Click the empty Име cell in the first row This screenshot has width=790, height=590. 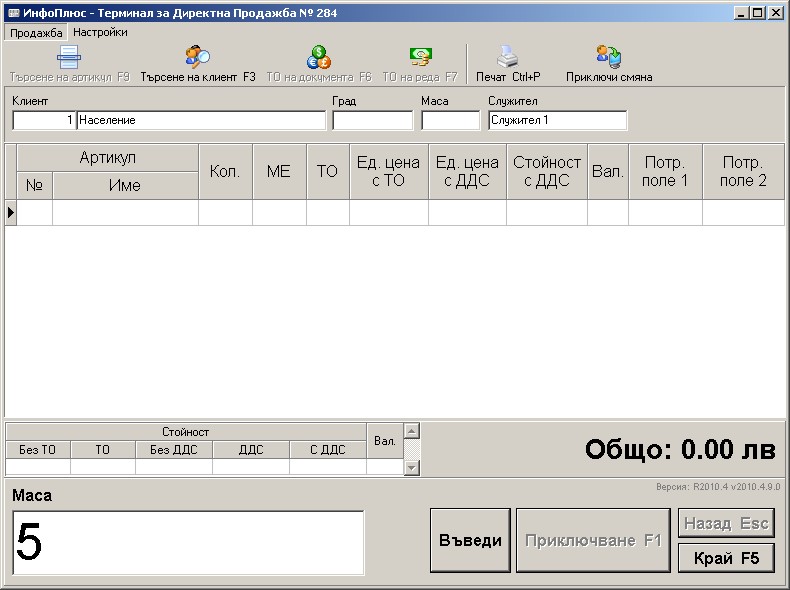125,213
